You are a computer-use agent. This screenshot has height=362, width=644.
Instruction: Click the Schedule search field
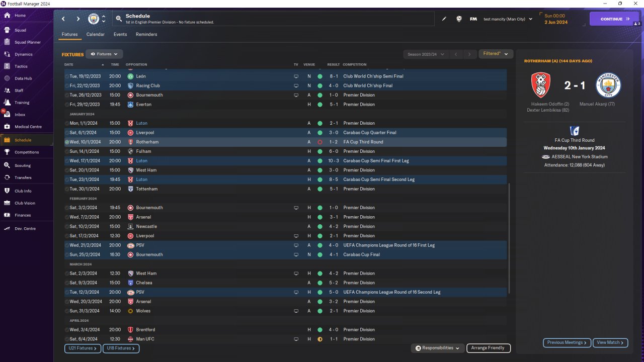coord(274,19)
